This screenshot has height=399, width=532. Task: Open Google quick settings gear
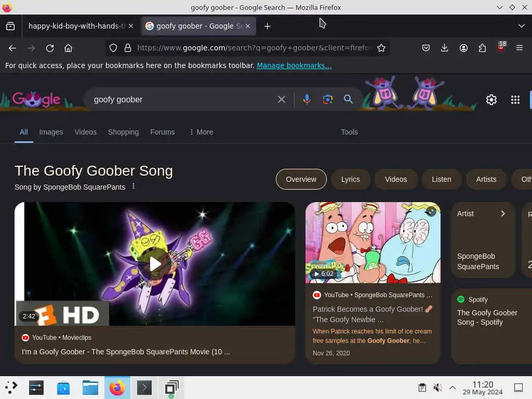pyautogui.click(x=491, y=100)
